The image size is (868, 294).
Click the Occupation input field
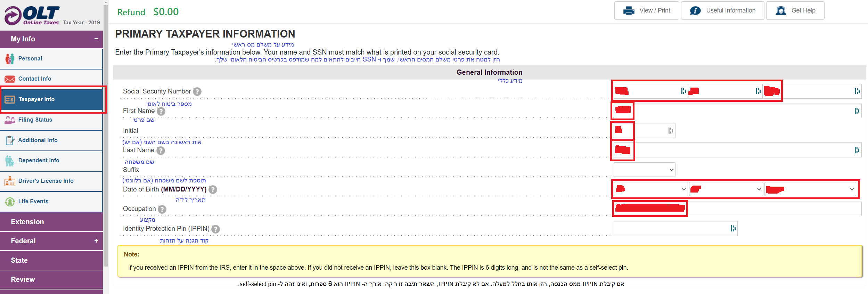pyautogui.click(x=737, y=209)
